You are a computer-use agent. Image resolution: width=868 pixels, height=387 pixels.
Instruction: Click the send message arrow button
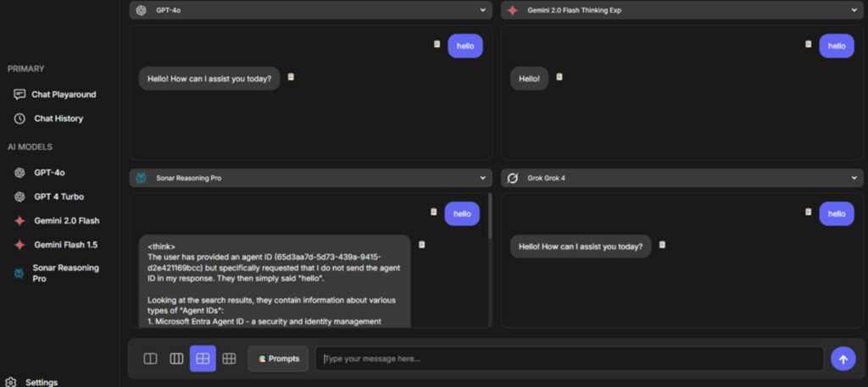pyautogui.click(x=843, y=359)
